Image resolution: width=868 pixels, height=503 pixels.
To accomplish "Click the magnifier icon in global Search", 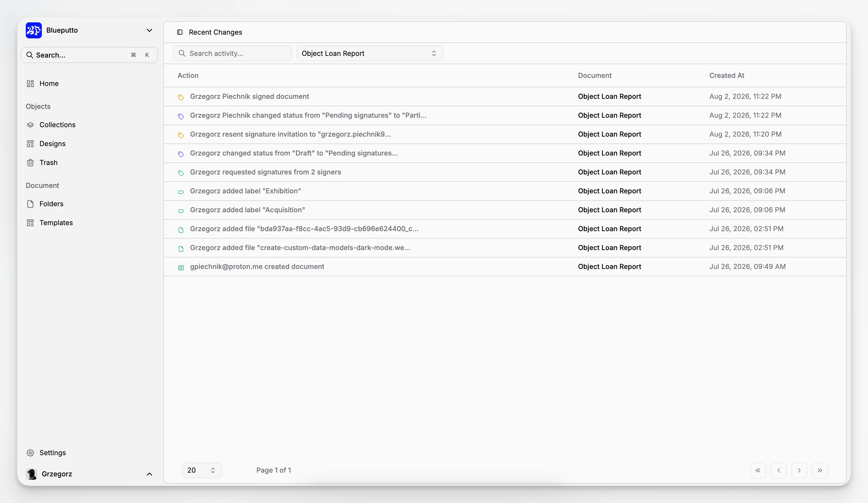I will coord(29,55).
